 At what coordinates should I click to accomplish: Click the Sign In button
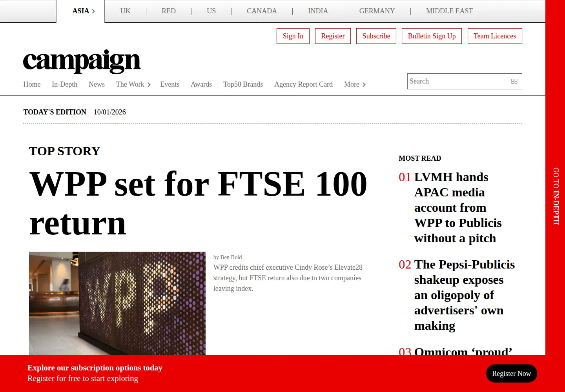click(293, 36)
